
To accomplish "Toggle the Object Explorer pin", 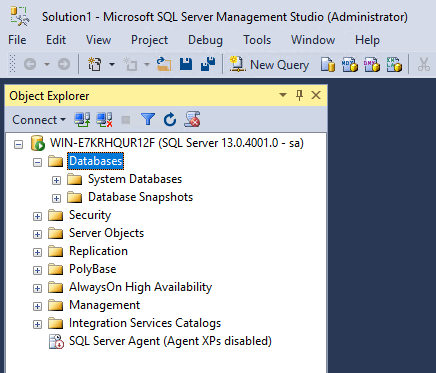I will pyautogui.click(x=299, y=96).
